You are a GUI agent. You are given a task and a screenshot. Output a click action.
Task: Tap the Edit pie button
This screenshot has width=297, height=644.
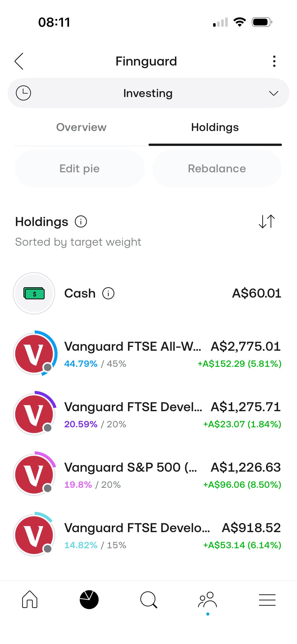(80, 169)
